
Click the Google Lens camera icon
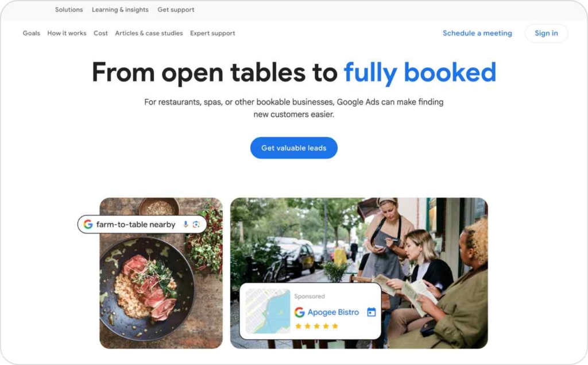pos(196,224)
